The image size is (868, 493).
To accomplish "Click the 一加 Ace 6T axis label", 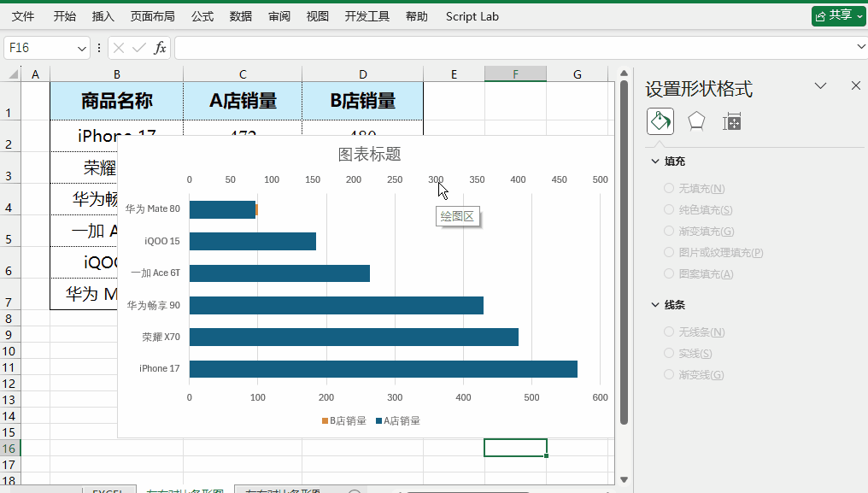I will (155, 273).
